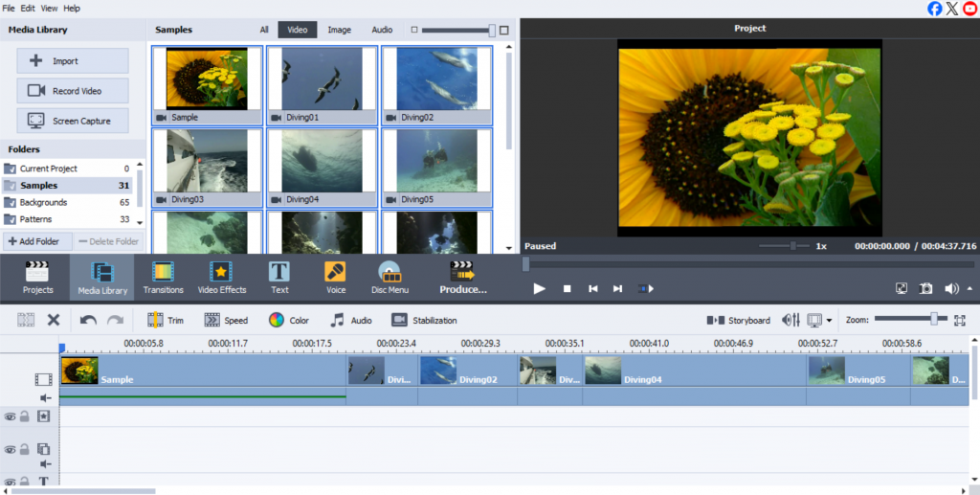The height and width of the screenshot is (495, 980).
Task: Select the Text tool in main toolbar
Action: pyautogui.click(x=279, y=278)
